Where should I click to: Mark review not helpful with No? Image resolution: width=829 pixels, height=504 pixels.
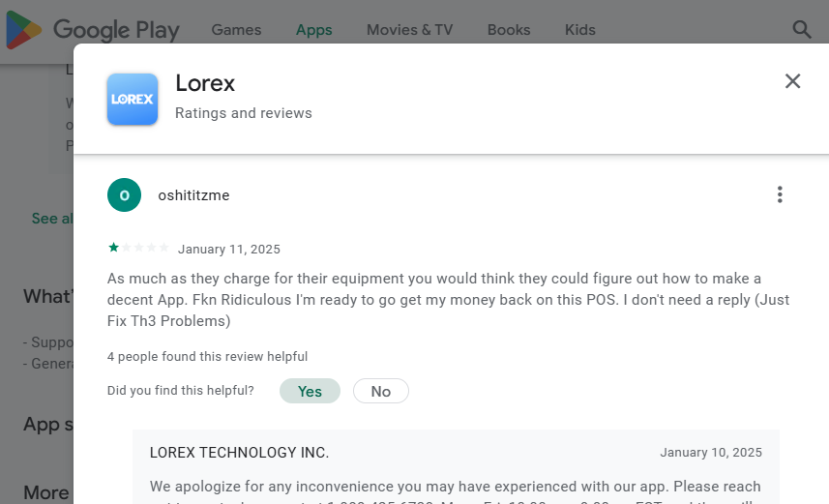point(381,391)
